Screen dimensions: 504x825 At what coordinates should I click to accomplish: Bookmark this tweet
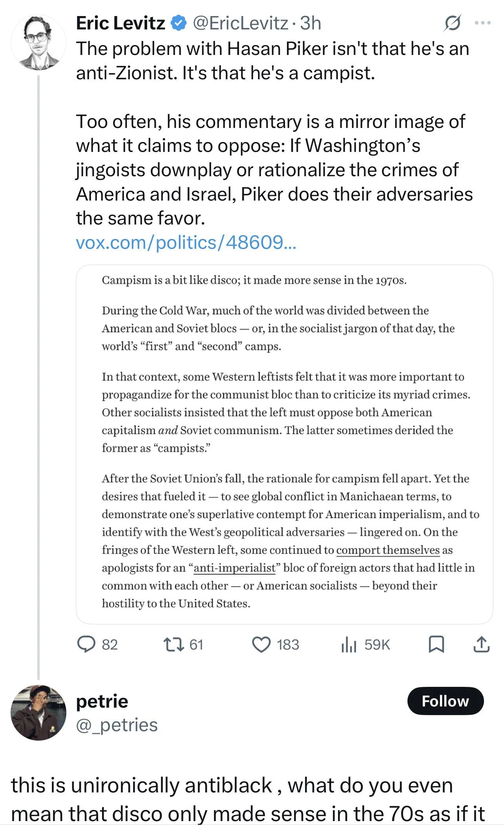(x=436, y=644)
